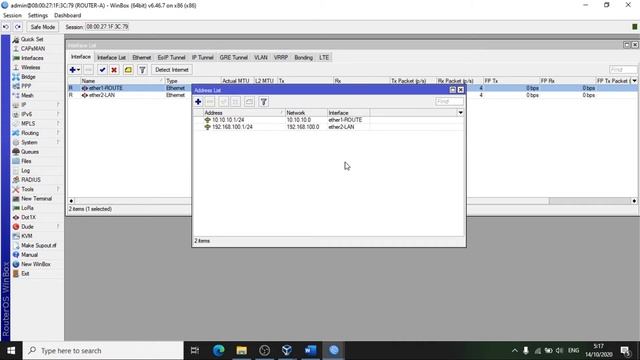Disable selected interface with red X
The width and height of the screenshot is (640, 360).
114,70
